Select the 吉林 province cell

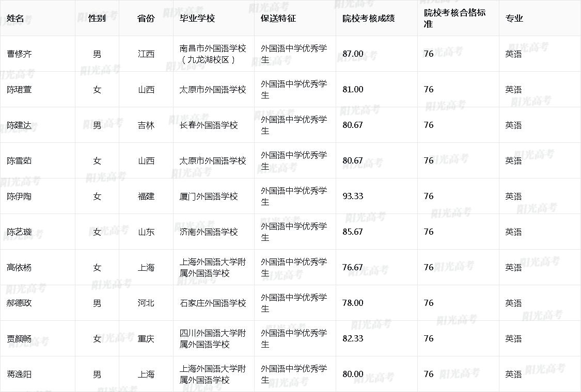146,125
